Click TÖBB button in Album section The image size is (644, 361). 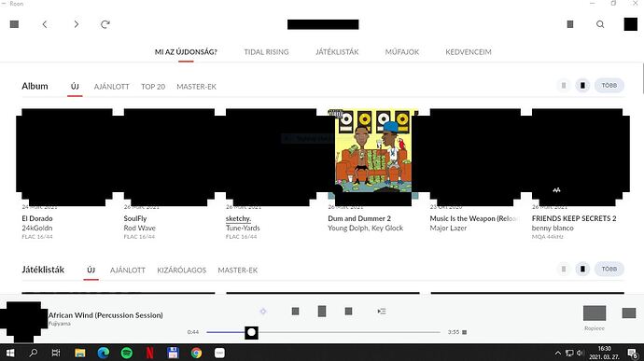609,86
